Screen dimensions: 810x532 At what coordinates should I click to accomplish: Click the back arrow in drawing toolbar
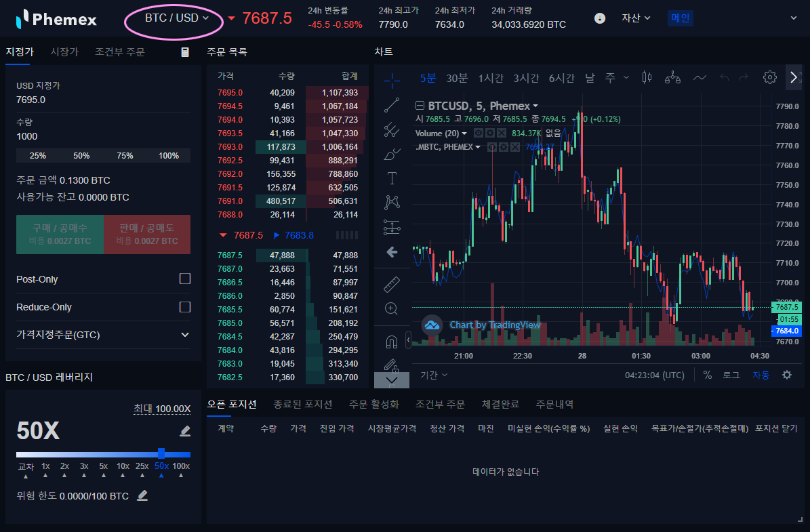(392, 252)
